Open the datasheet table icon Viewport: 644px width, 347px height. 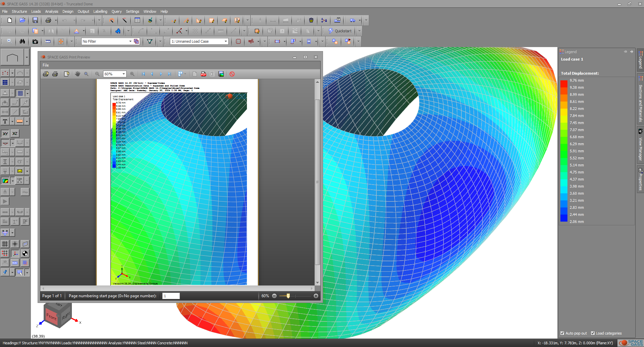click(137, 20)
